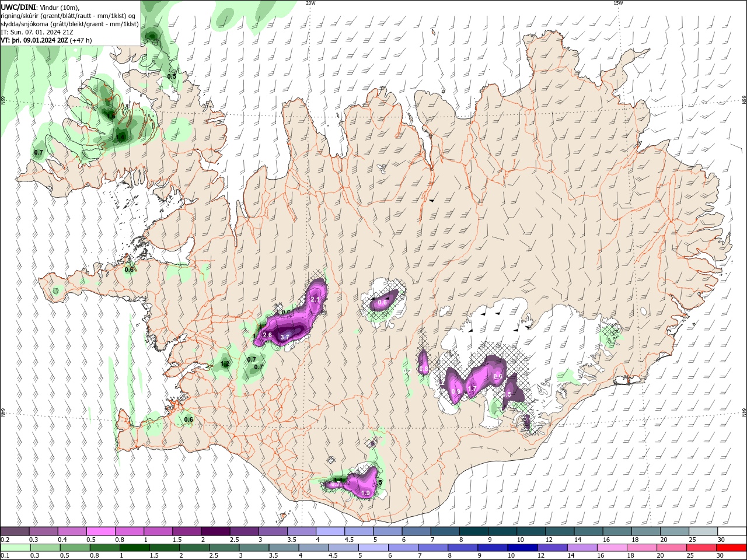The width and height of the screenshot is (747, 560).
Task: Click the legend label '0.2'
Action: point(5,540)
